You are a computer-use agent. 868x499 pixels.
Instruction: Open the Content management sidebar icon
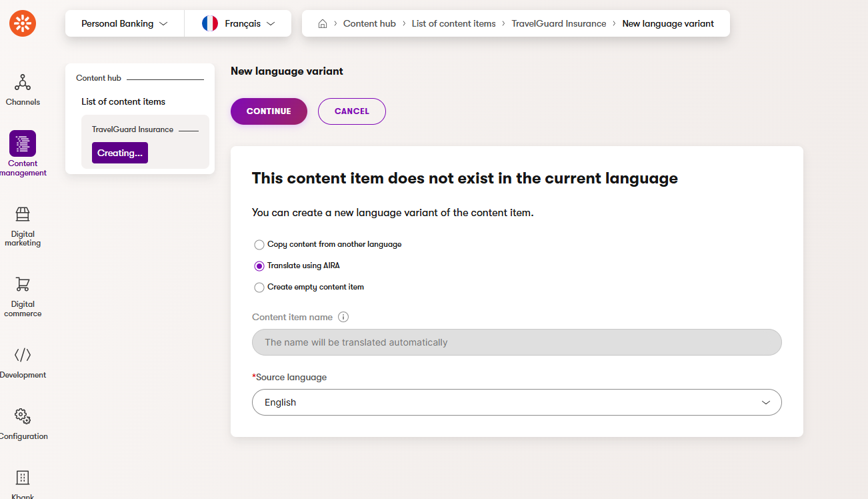[23, 143]
